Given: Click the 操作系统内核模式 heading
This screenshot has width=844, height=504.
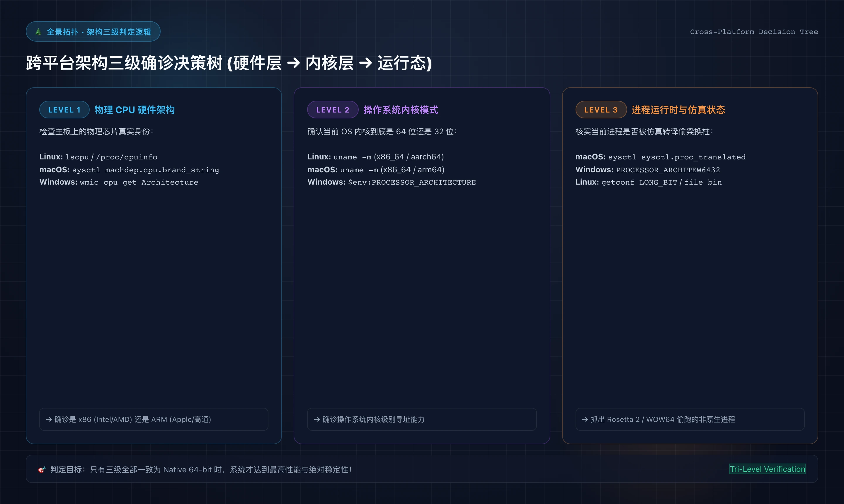Looking at the screenshot, I should pos(401,110).
